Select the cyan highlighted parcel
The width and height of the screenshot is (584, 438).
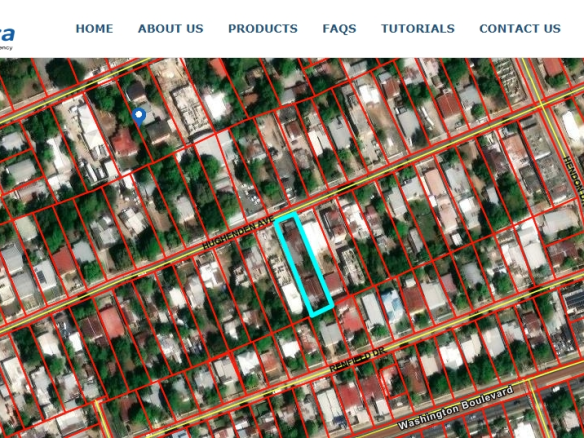[x=304, y=264]
